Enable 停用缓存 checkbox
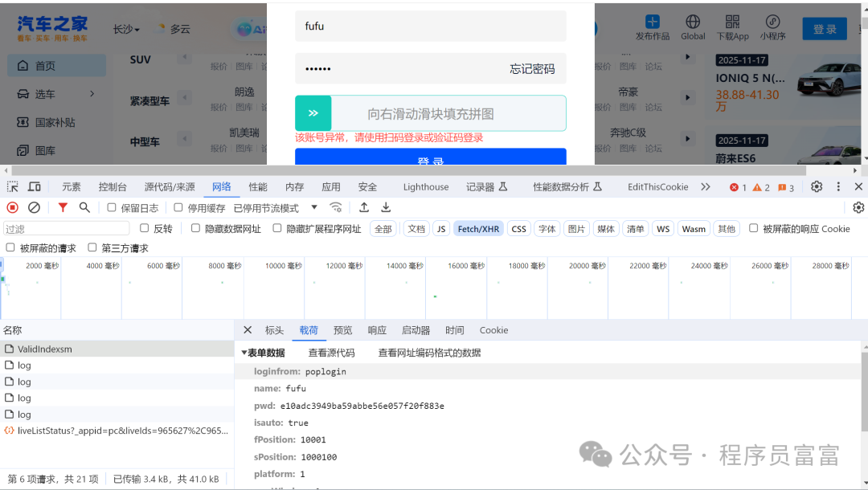This screenshot has width=868, height=490. pos(178,207)
